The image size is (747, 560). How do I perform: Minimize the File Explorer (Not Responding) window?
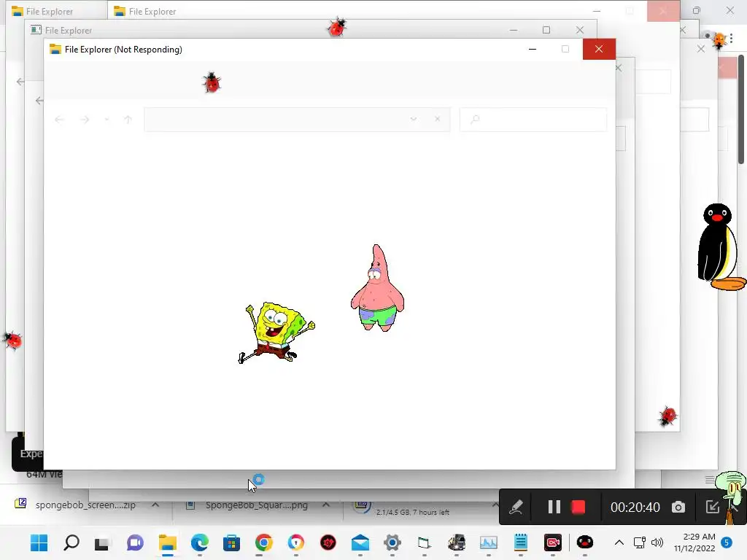click(x=533, y=49)
